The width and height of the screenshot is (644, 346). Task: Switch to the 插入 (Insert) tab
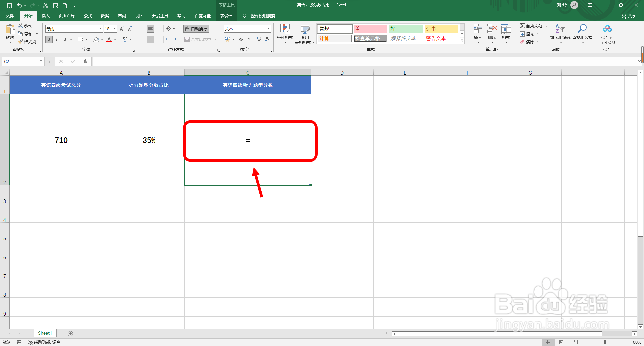coord(45,16)
